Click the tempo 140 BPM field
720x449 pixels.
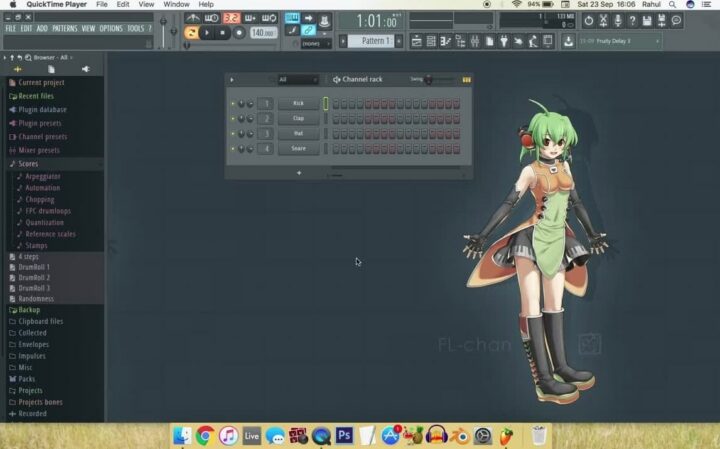(x=263, y=33)
